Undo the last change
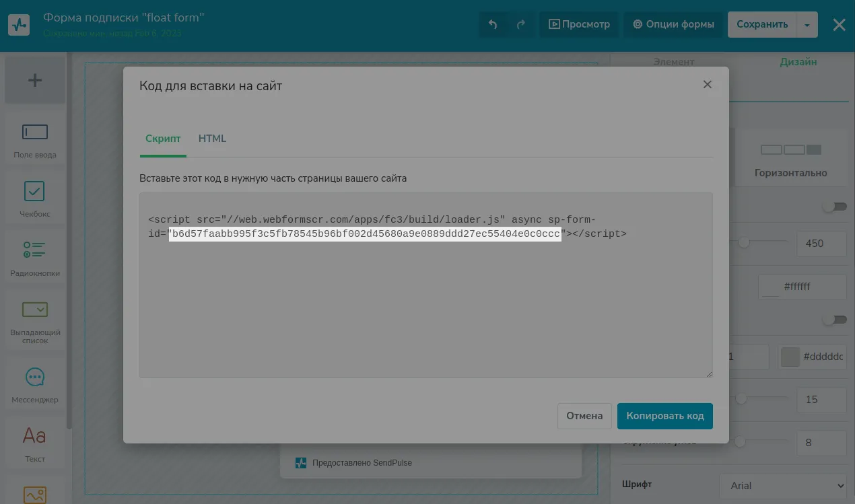 pyautogui.click(x=493, y=24)
